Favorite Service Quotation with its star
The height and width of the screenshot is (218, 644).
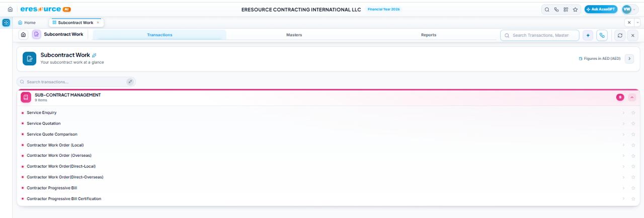633,123
